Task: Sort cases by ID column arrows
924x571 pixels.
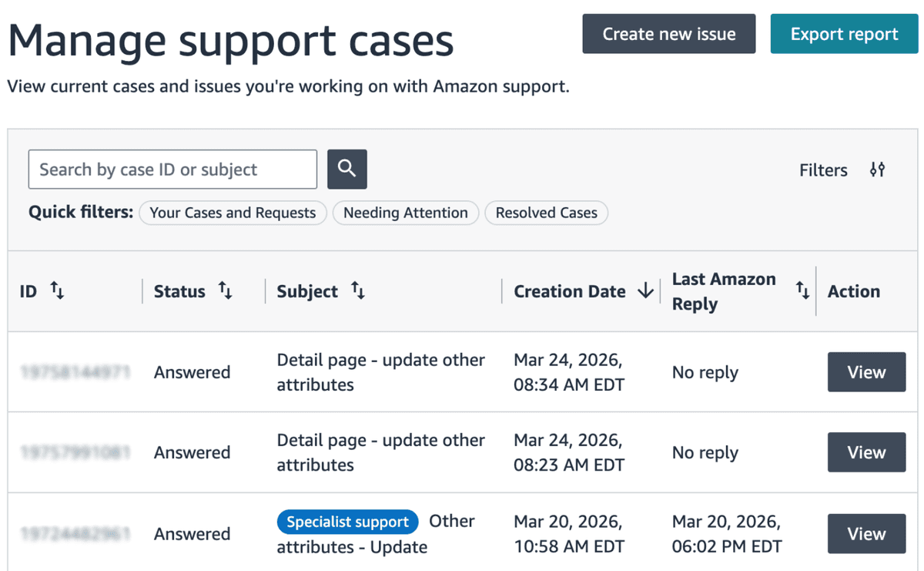Action: pyautogui.click(x=58, y=291)
